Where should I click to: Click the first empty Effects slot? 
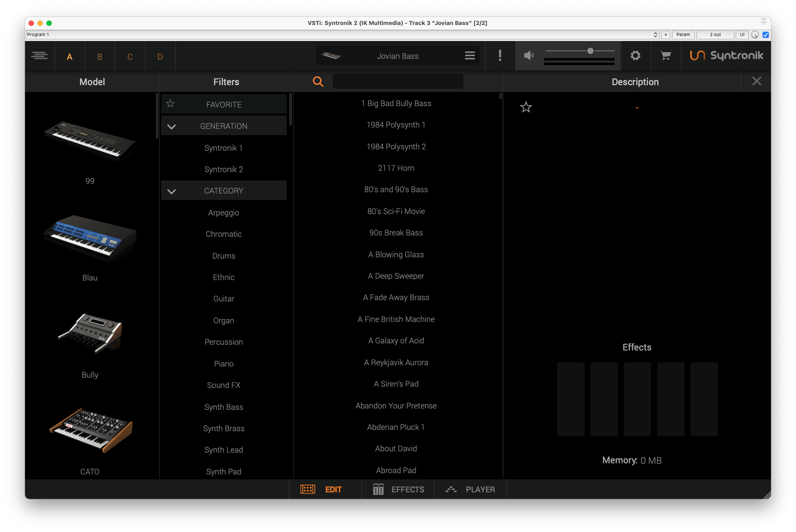click(571, 399)
